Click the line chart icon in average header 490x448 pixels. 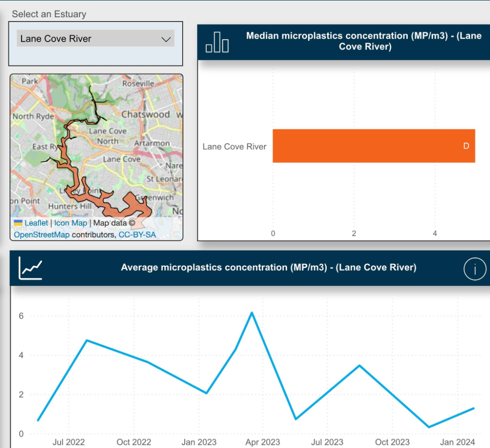pyautogui.click(x=30, y=268)
